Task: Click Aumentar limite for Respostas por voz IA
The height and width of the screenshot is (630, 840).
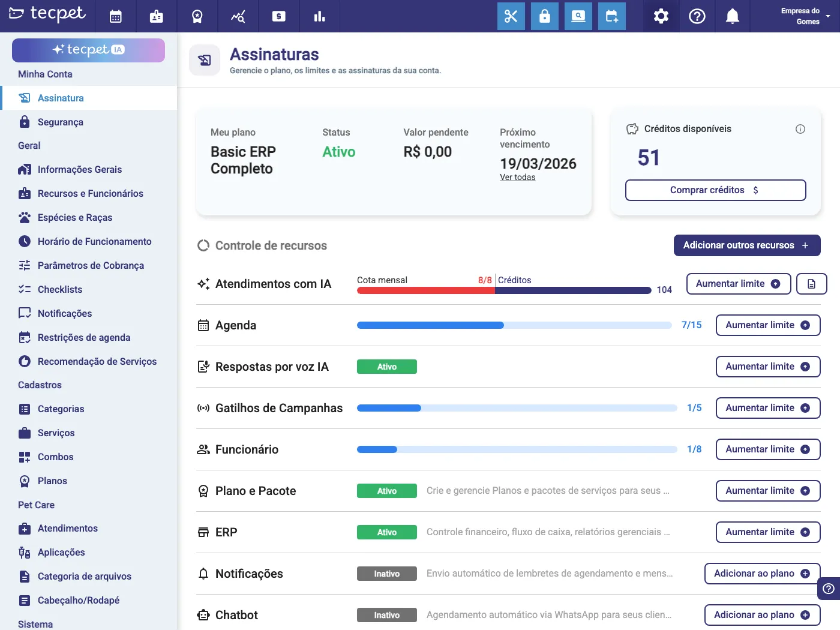Action: [x=768, y=367]
